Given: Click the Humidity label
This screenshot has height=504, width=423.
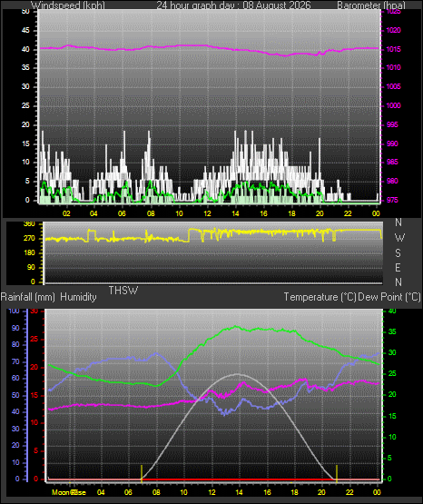Looking at the screenshot, I should 78,297.
